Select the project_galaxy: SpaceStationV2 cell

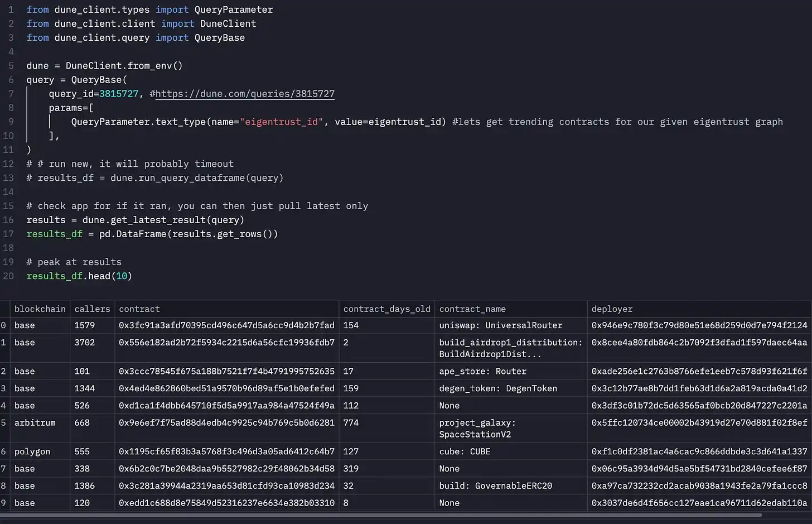tap(477, 429)
